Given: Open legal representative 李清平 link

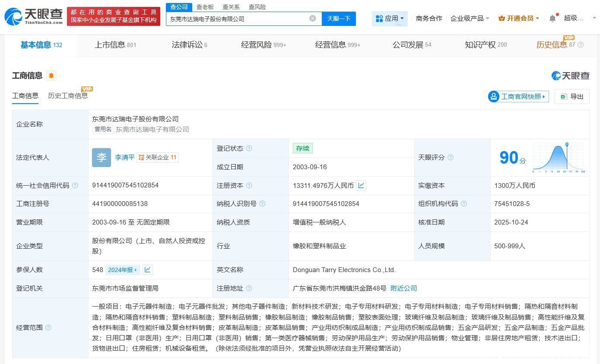Looking at the screenshot, I should (x=124, y=157).
